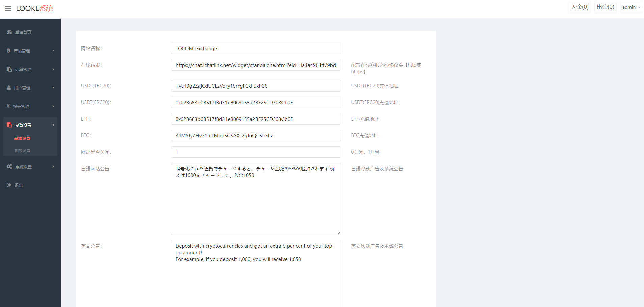
Task: Click the LOOKL系统 logo link
Action: [x=34, y=8]
